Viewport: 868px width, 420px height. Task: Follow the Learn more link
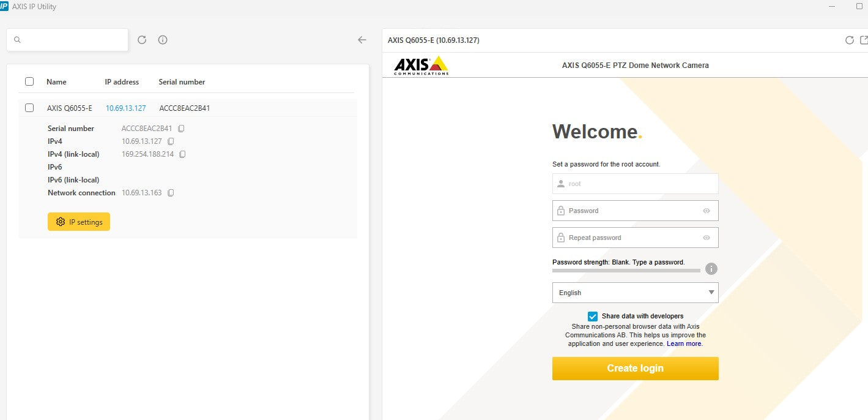click(x=684, y=344)
